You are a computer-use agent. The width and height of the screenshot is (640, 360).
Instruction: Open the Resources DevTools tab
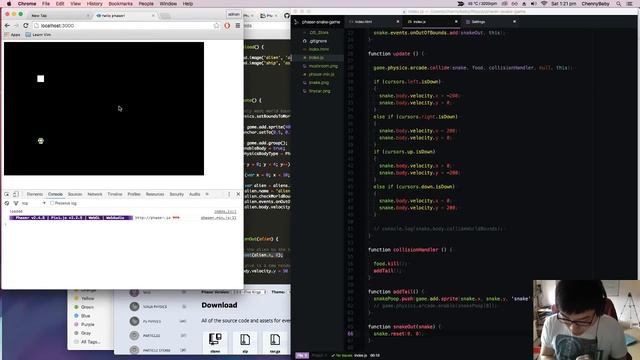point(155,194)
